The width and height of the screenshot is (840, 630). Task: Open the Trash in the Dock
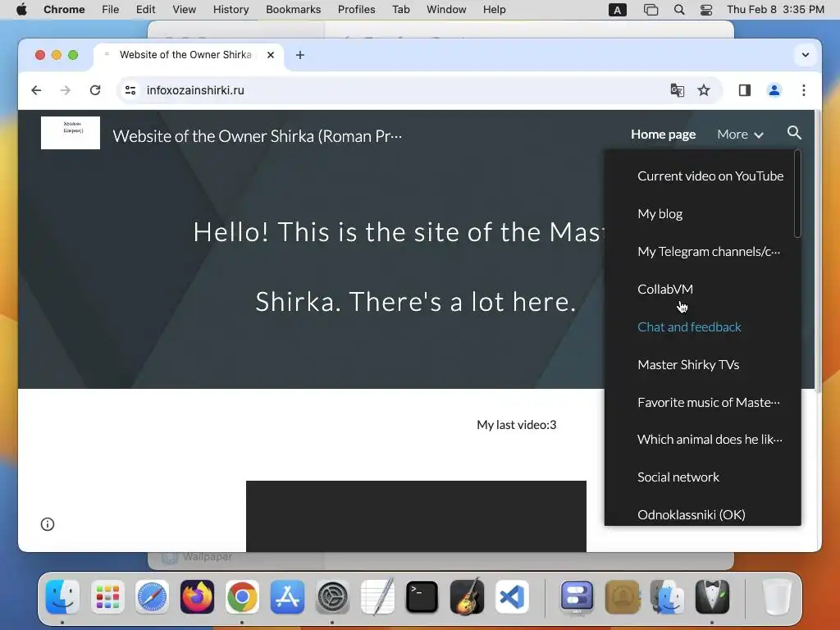(776, 596)
